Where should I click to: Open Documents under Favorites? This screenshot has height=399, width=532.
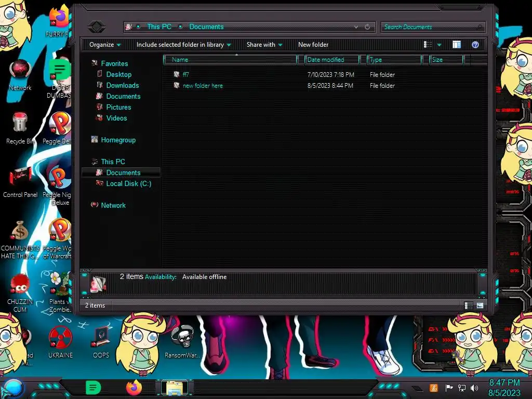[x=123, y=96]
